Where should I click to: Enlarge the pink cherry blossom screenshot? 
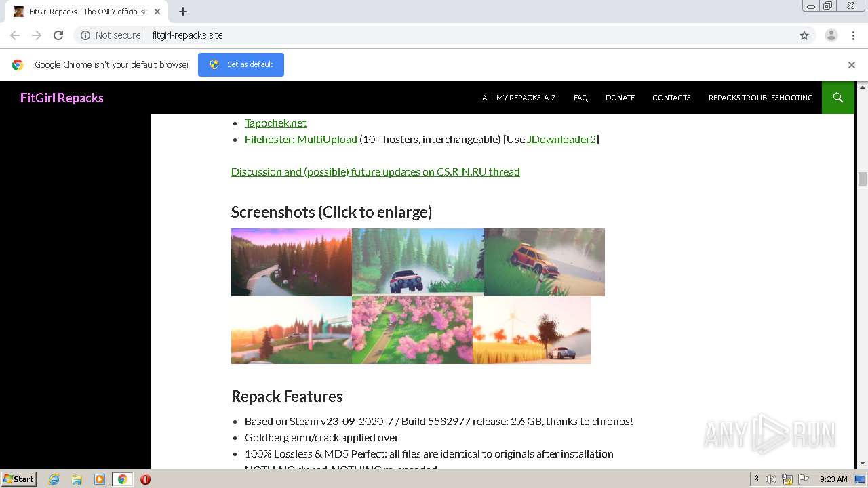click(x=412, y=330)
